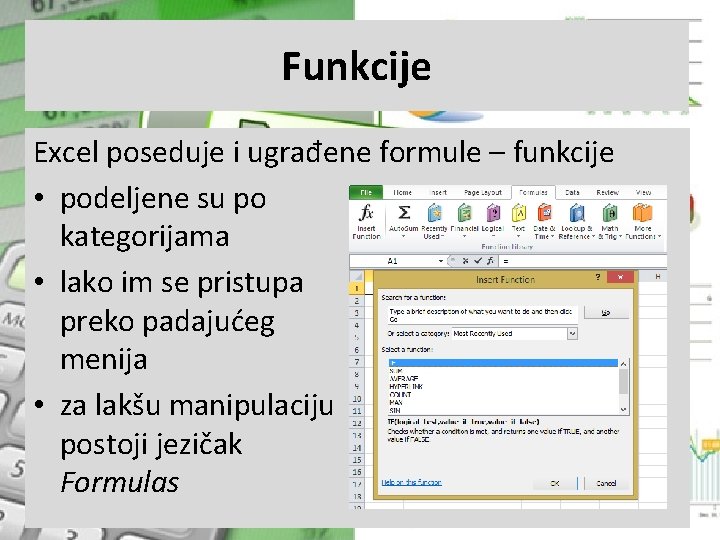Click the help question mark in dialog title
Image resolution: width=720 pixels, height=540 pixels.
598,277
